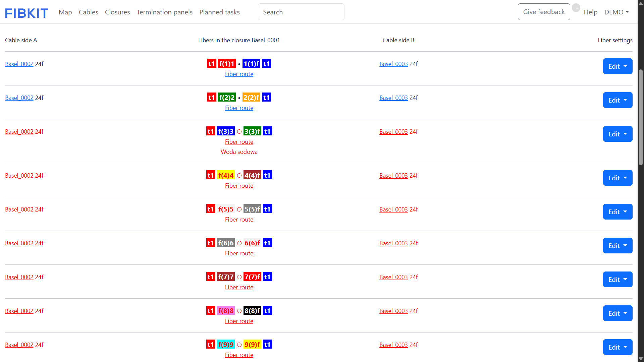The width and height of the screenshot is (644, 362).
Task: Click the pink f(8)8 fiber badge
Action: pos(226,310)
